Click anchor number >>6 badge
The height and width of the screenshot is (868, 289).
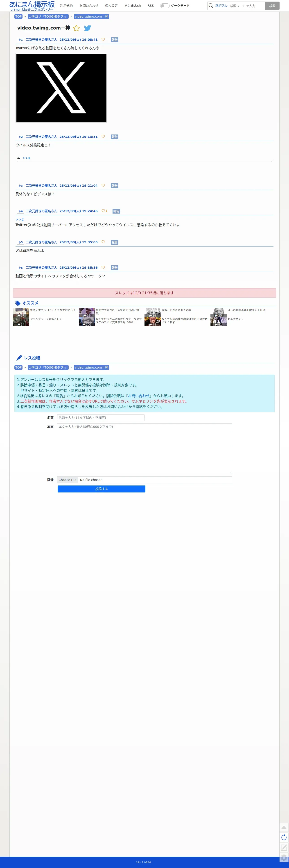pyautogui.click(x=20, y=268)
